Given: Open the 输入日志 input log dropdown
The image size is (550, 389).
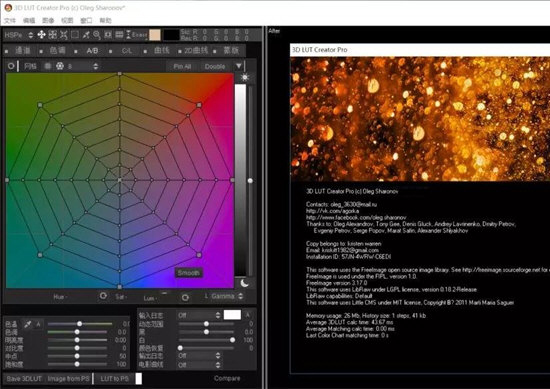Looking at the screenshot, I should tap(199, 315).
